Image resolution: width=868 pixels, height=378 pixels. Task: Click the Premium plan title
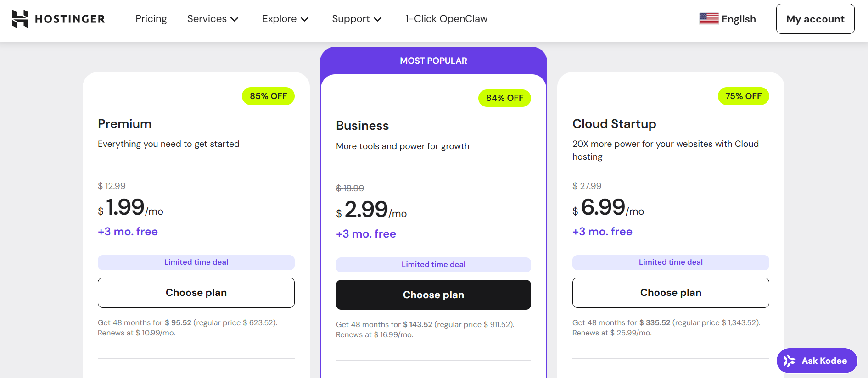tap(124, 124)
